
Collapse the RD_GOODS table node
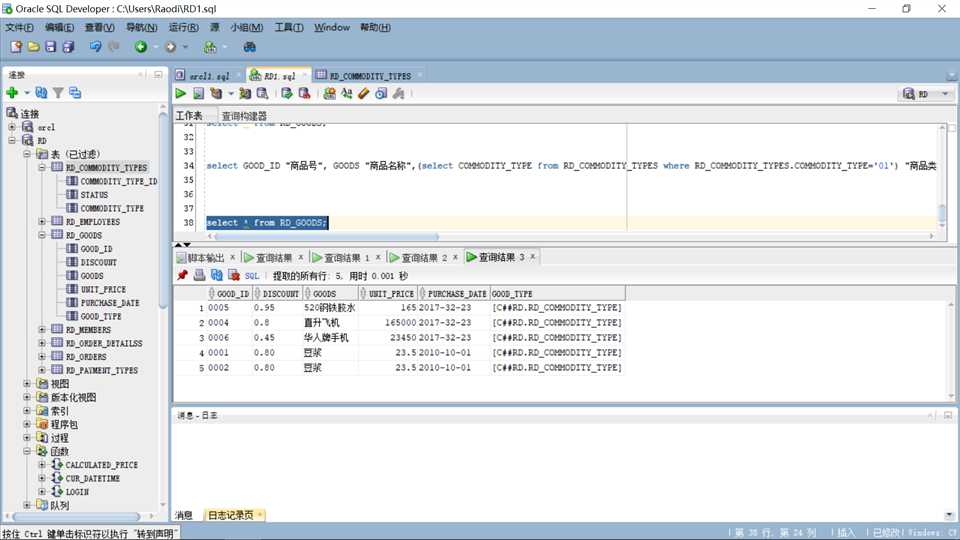tap(42, 234)
